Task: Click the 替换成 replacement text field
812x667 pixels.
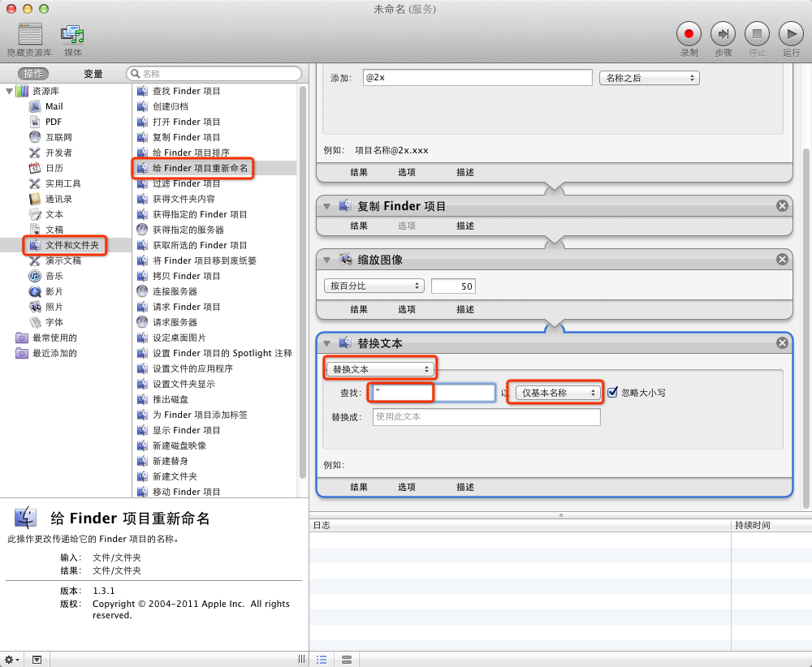Action: [486, 416]
